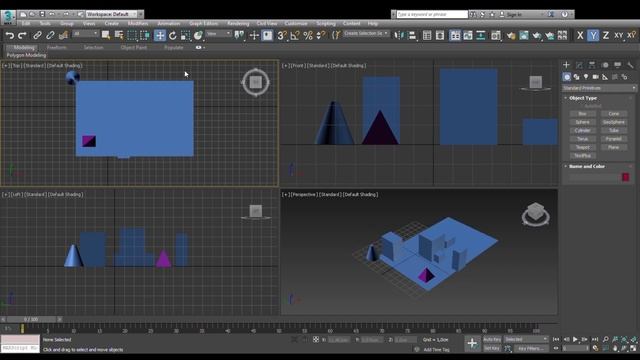The image size is (640, 360).
Task: Collapse the Name and Color rollout
Action: [587, 166]
